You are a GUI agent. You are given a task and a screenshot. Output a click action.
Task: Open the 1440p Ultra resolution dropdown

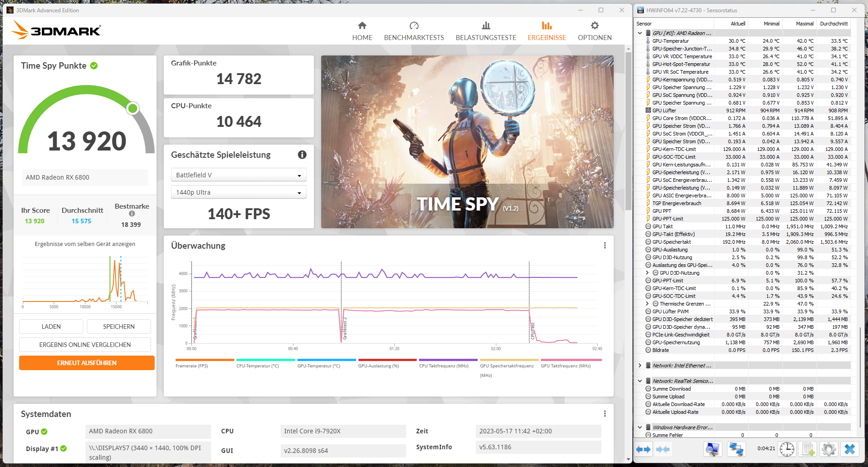[x=239, y=192]
